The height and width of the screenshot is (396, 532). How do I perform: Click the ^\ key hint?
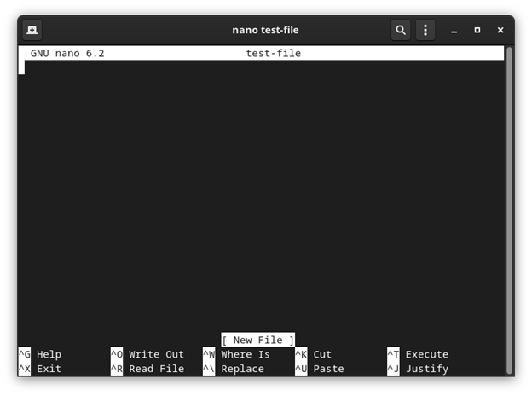(x=209, y=369)
